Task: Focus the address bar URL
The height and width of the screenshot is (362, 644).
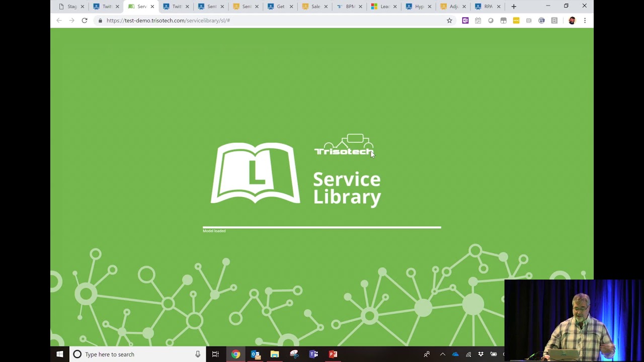Action: 168,21
